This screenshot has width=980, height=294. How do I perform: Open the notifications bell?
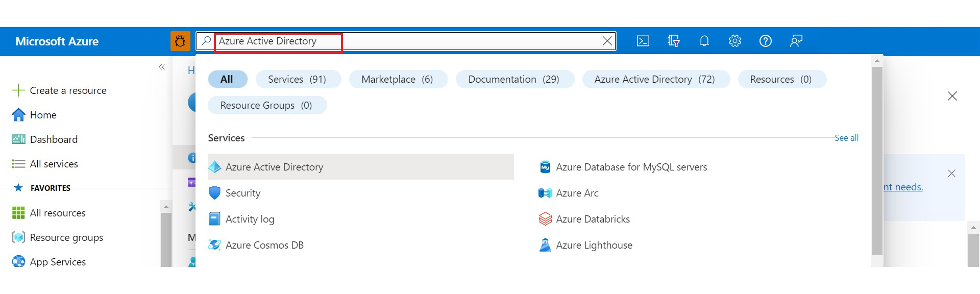click(704, 41)
